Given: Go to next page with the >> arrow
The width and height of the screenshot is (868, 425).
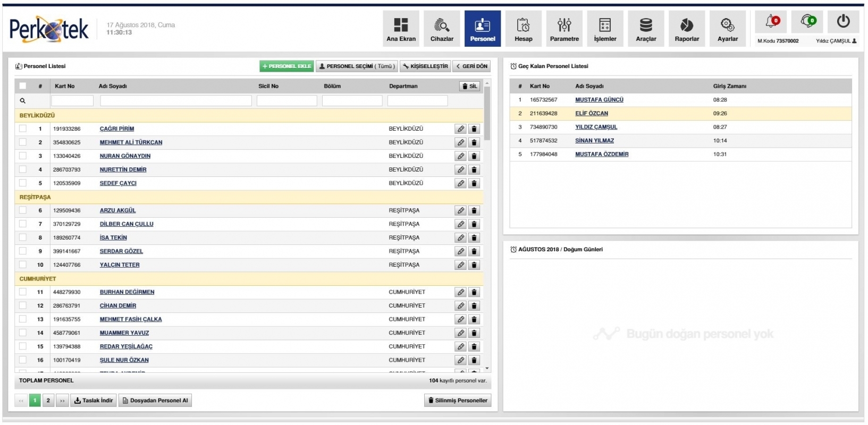Looking at the screenshot, I should click(x=62, y=401).
